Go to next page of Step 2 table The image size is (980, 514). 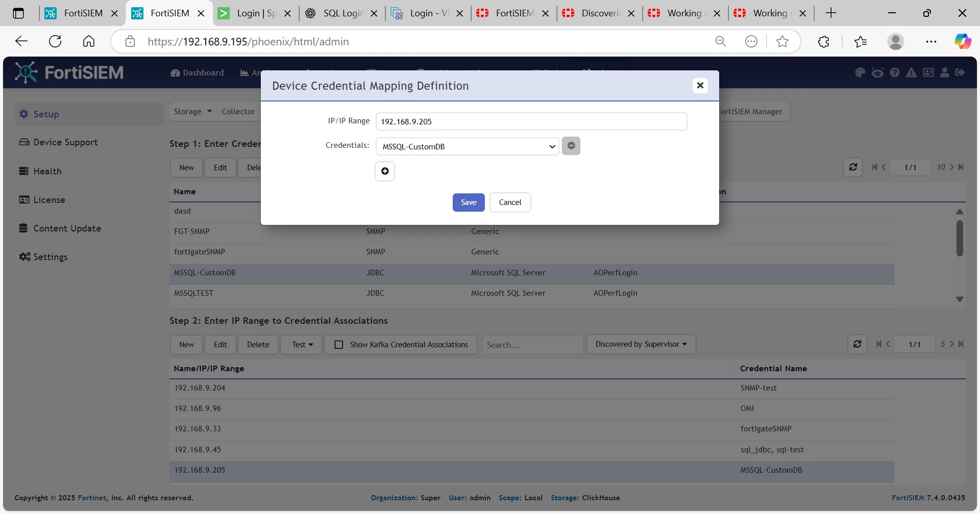pyautogui.click(x=952, y=344)
